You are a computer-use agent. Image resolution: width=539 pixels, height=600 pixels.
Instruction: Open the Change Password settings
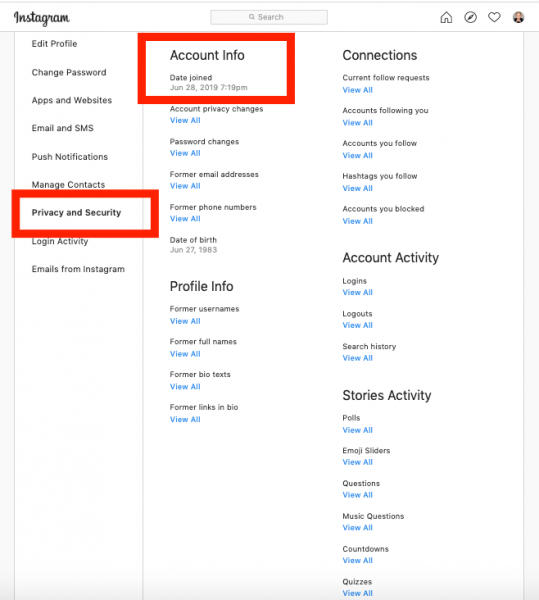(x=69, y=72)
